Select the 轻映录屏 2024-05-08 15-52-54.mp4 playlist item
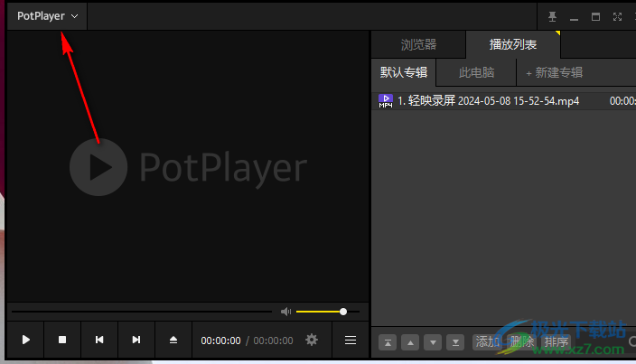This screenshot has height=364, width=636. tap(504, 101)
